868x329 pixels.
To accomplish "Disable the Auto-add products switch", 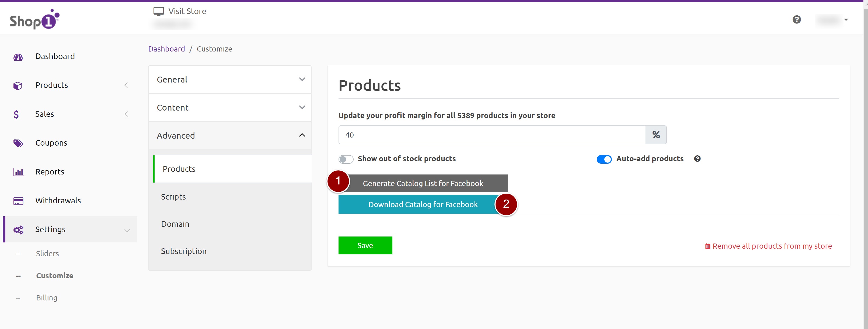I will (x=604, y=159).
